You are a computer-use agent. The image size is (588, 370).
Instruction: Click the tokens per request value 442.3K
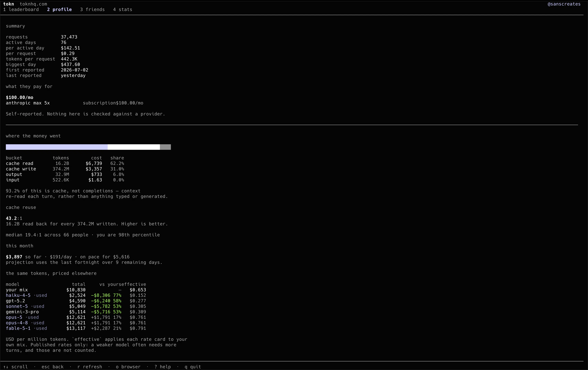coord(69,59)
